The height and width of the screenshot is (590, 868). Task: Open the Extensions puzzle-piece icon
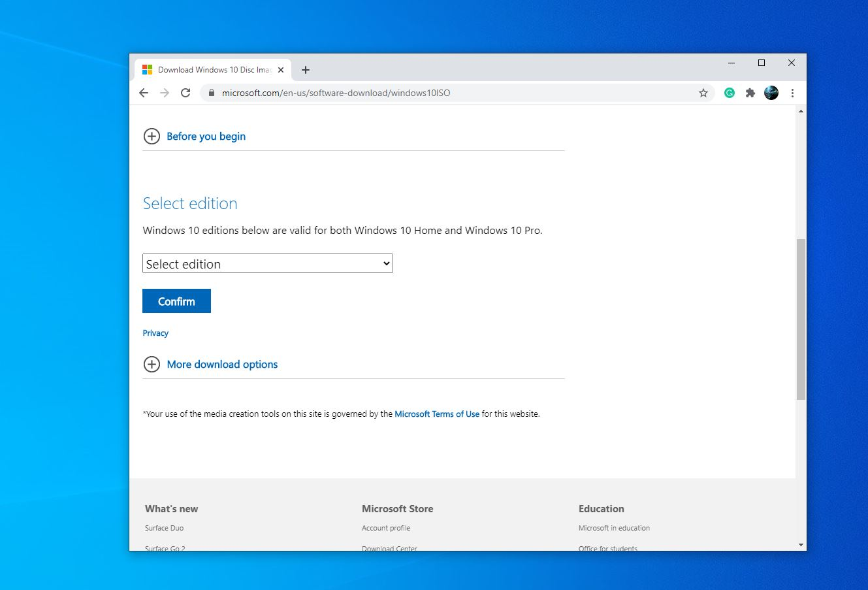tap(750, 93)
